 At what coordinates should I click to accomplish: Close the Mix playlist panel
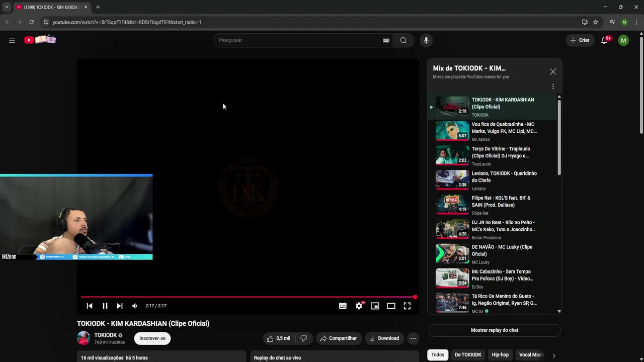[x=553, y=71]
